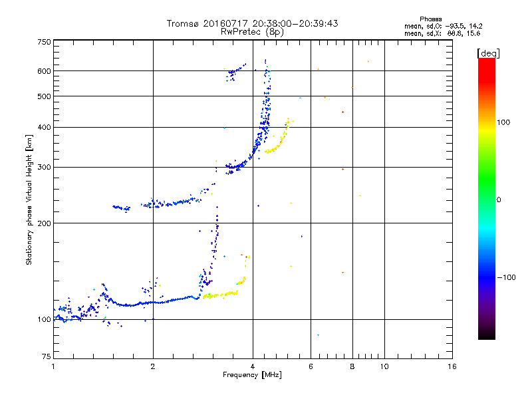532x399 pixels.
Task: Select the 'mean, sd,O: -93.5, 14.2' text
Action: pos(443,26)
